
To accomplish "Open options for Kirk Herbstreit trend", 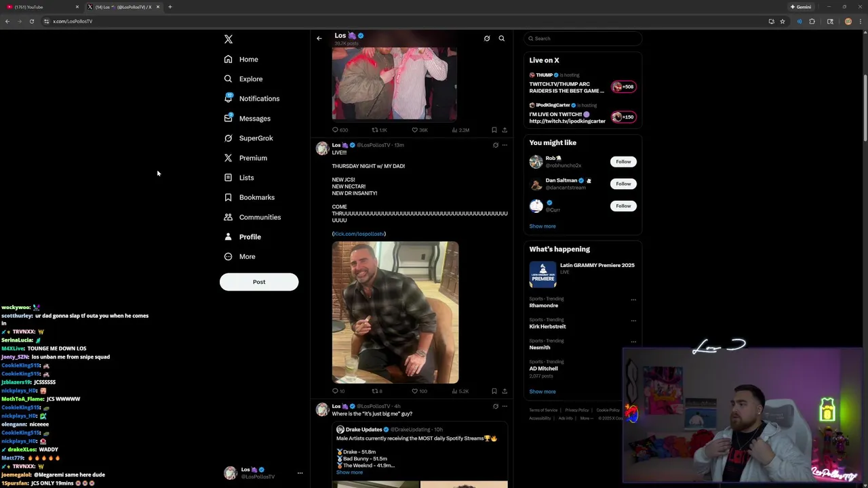I will coord(633,321).
